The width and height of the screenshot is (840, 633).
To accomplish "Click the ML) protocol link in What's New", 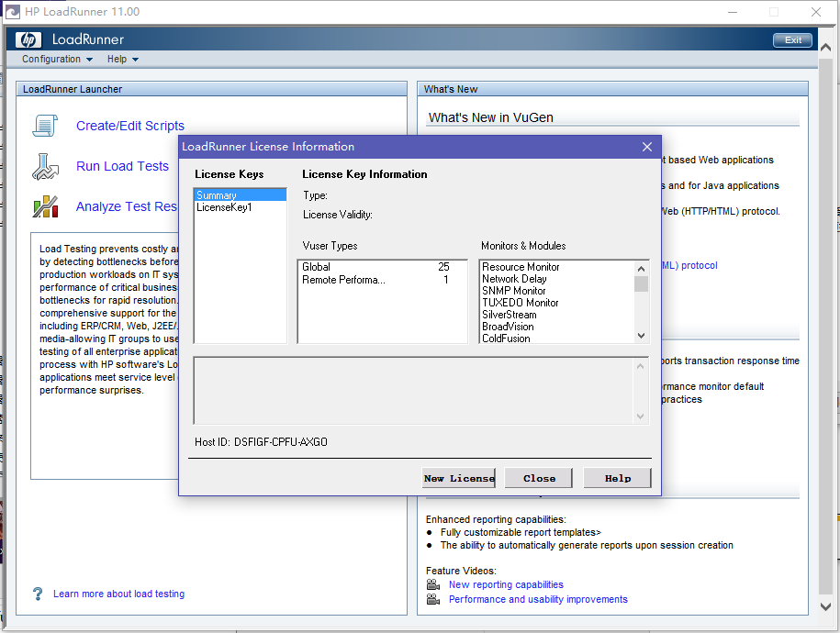I will (x=689, y=266).
